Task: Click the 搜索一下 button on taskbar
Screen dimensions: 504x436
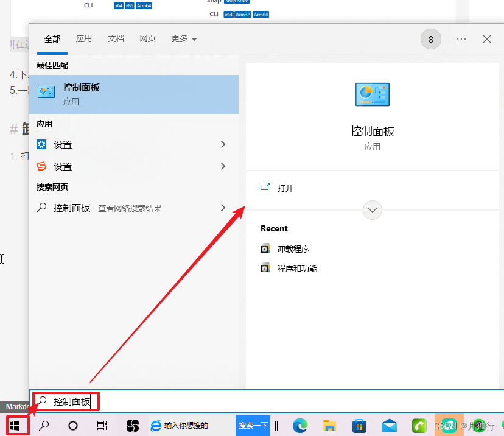Action: click(253, 426)
